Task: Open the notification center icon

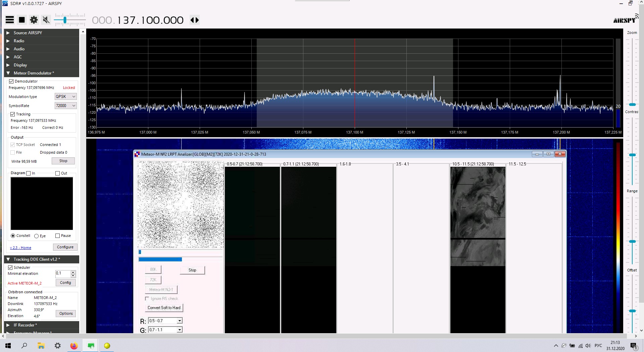Action: click(634, 346)
